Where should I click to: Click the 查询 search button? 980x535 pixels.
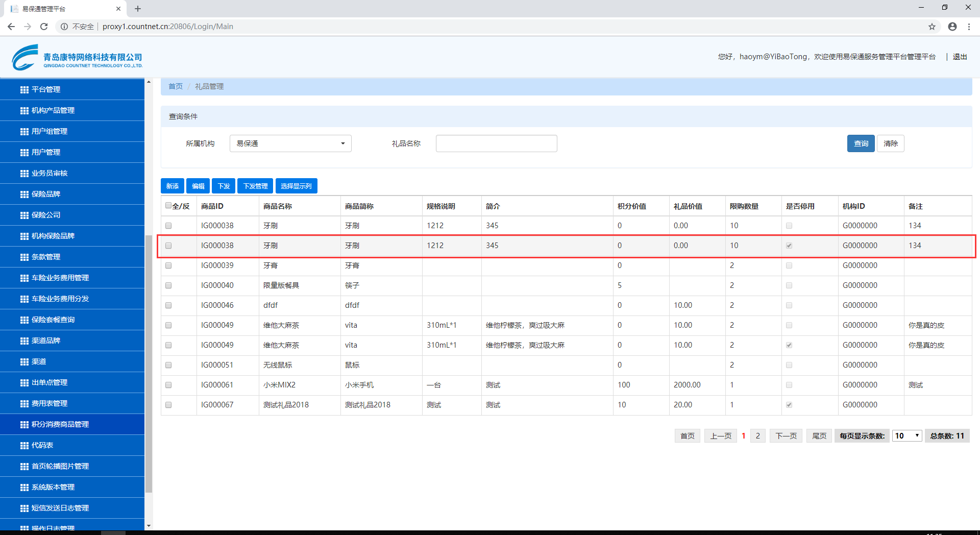pyautogui.click(x=861, y=143)
